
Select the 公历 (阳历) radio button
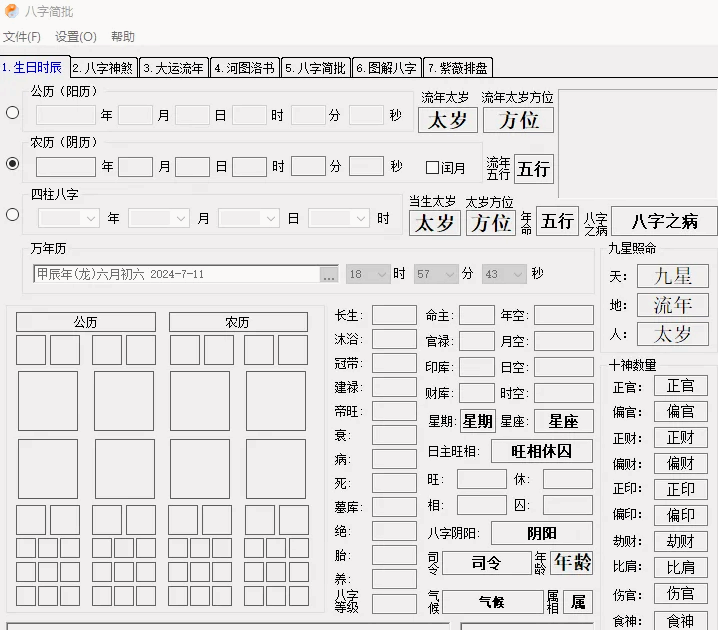coord(13,113)
